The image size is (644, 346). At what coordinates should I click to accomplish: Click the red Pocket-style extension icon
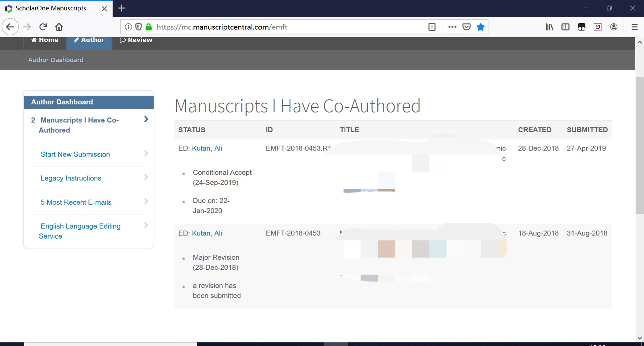tap(598, 27)
